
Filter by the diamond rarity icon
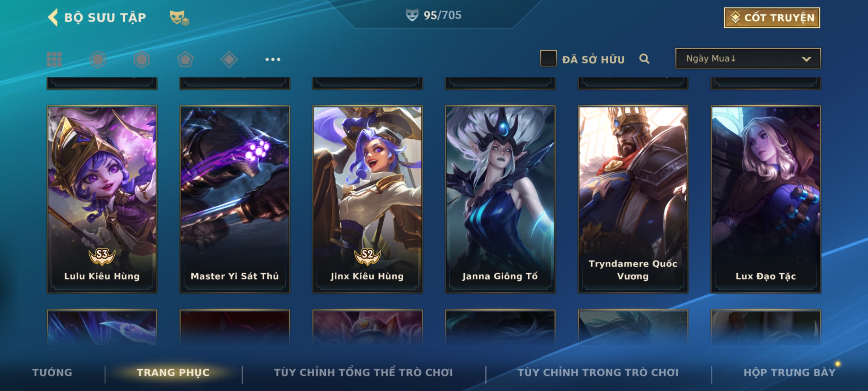(x=229, y=59)
